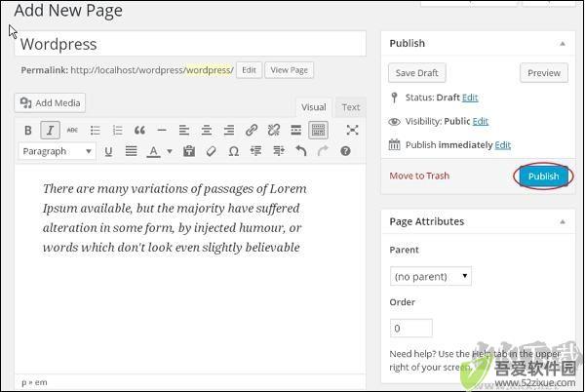
Task: Click Save Draft button
Action: tap(416, 73)
